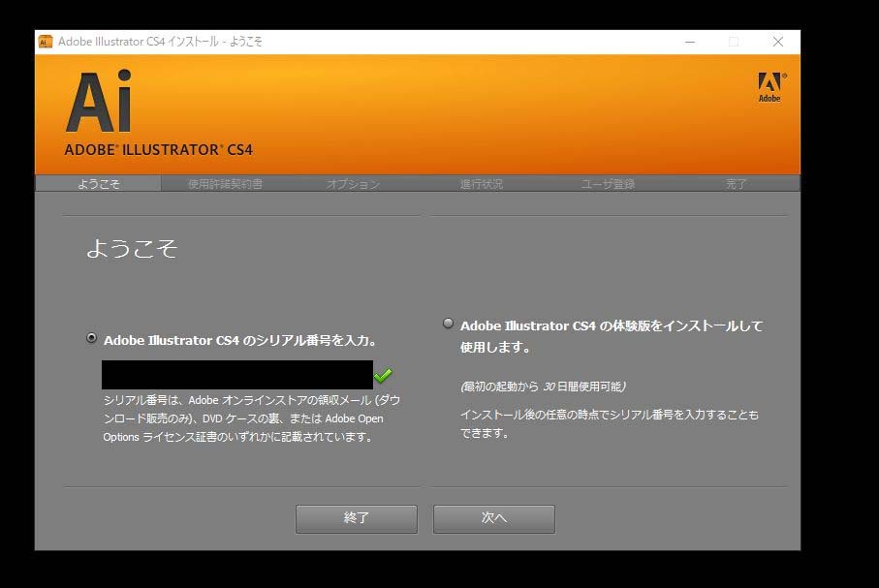Click the disabled maximize window button
The width and height of the screenshot is (879, 588).
(x=734, y=42)
